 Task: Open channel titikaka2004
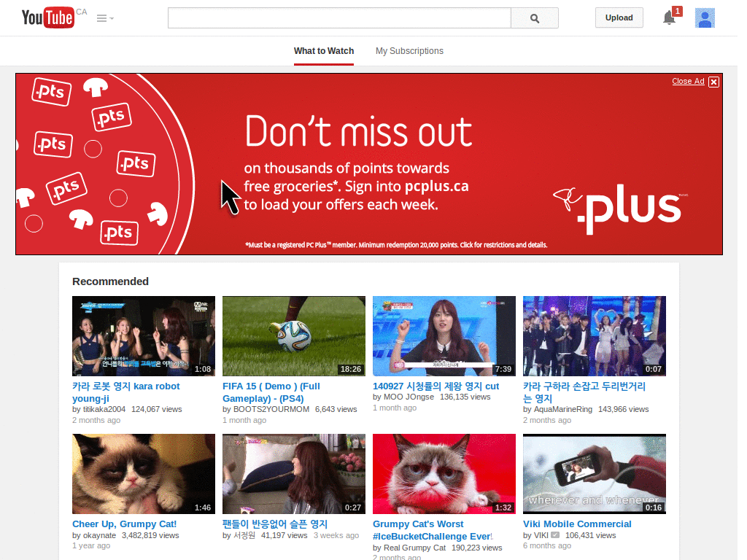[104, 409]
